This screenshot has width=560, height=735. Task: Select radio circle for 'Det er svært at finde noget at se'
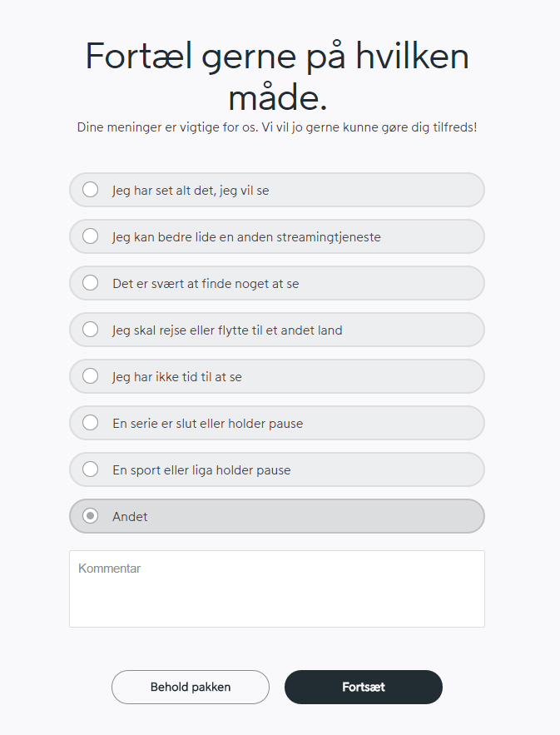pyautogui.click(x=91, y=283)
